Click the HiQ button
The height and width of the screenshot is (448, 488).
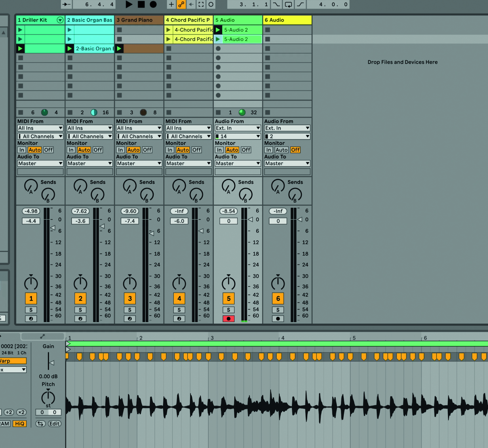20,423
